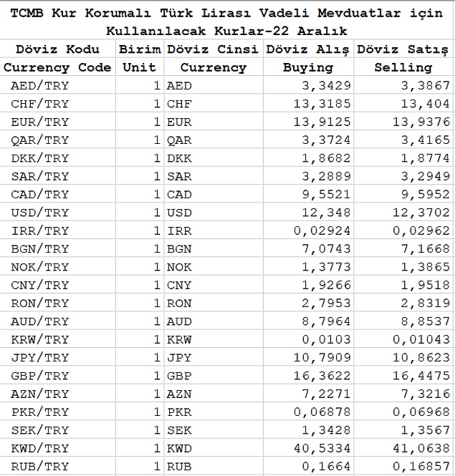The height and width of the screenshot is (476, 455).
Task: Click the Döviz Alış header cell
Action: click(308, 49)
